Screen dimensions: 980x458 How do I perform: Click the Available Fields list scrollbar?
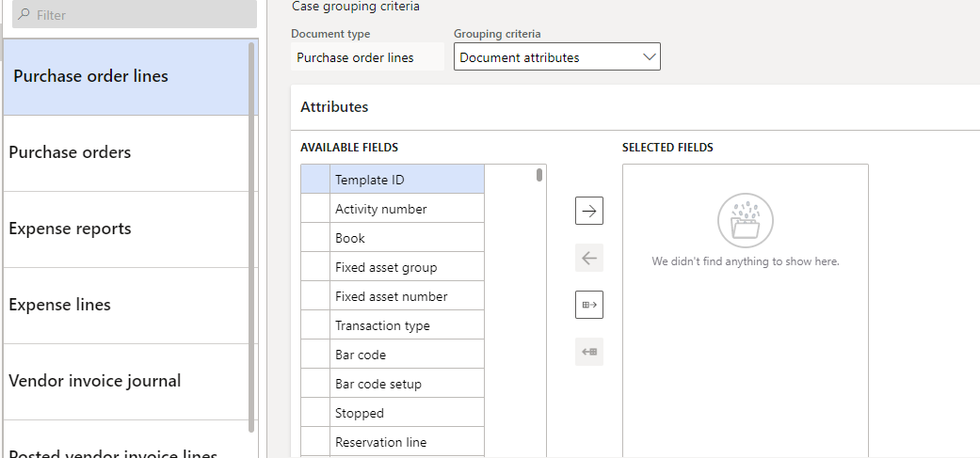point(539,175)
